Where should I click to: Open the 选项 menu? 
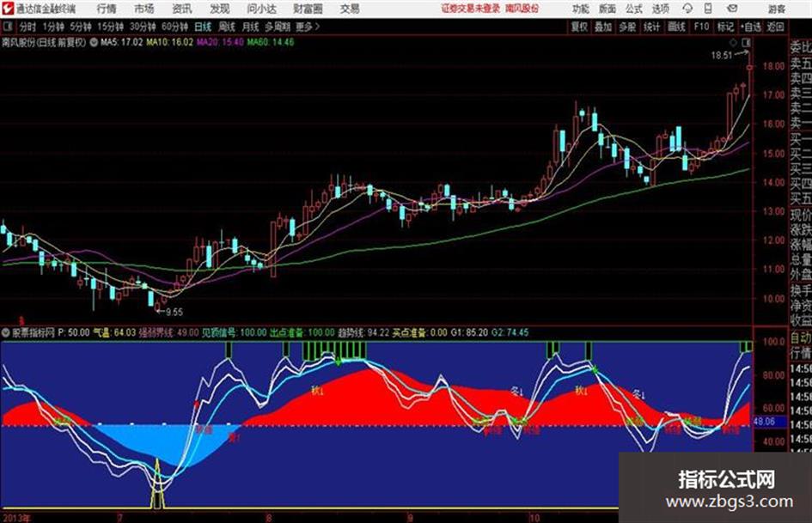click(x=660, y=9)
